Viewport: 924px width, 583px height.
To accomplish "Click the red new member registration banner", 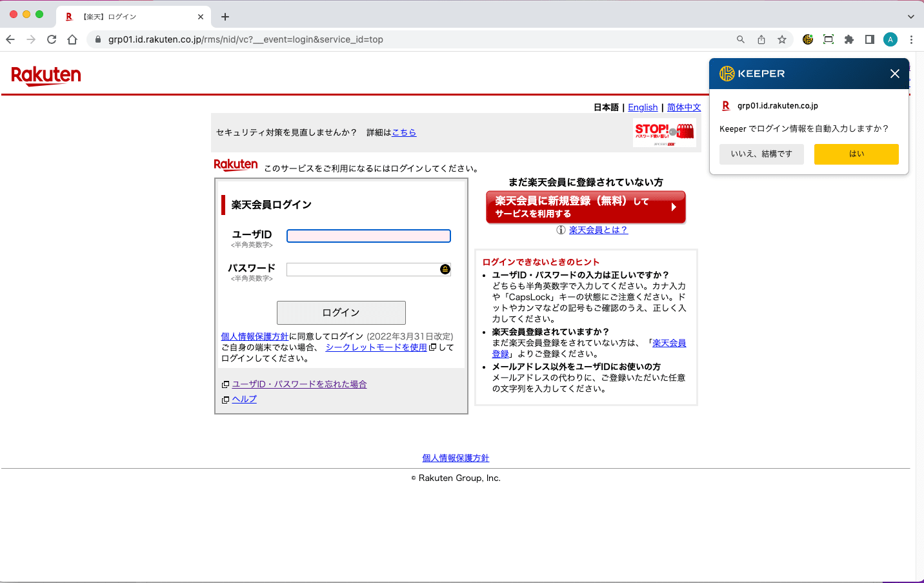I will [585, 207].
